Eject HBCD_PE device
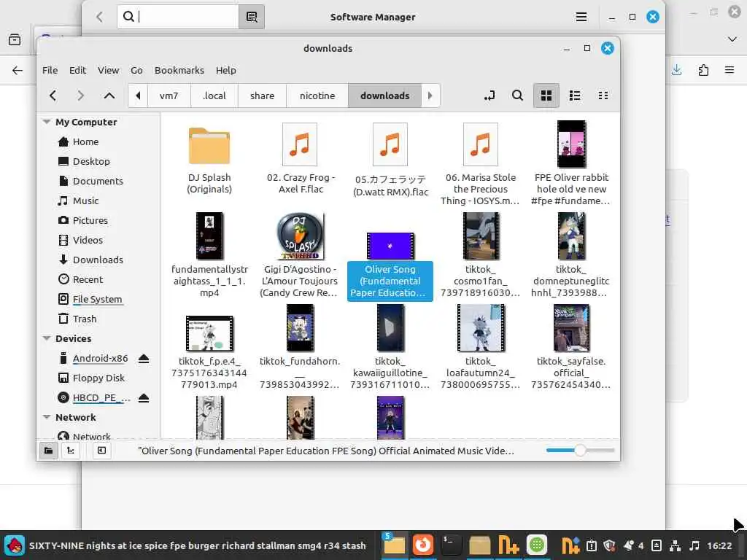This screenshot has height=560, width=747. click(144, 398)
